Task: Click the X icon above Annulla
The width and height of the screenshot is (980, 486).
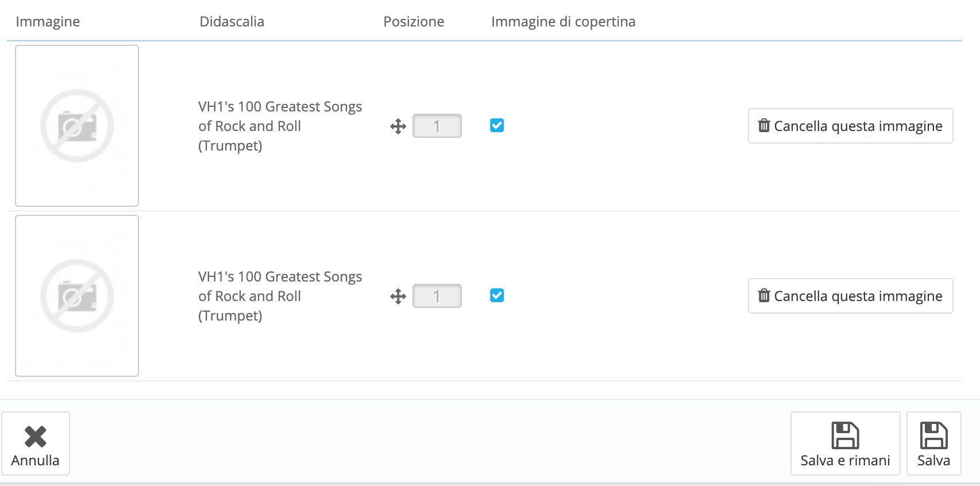Action: [x=36, y=437]
